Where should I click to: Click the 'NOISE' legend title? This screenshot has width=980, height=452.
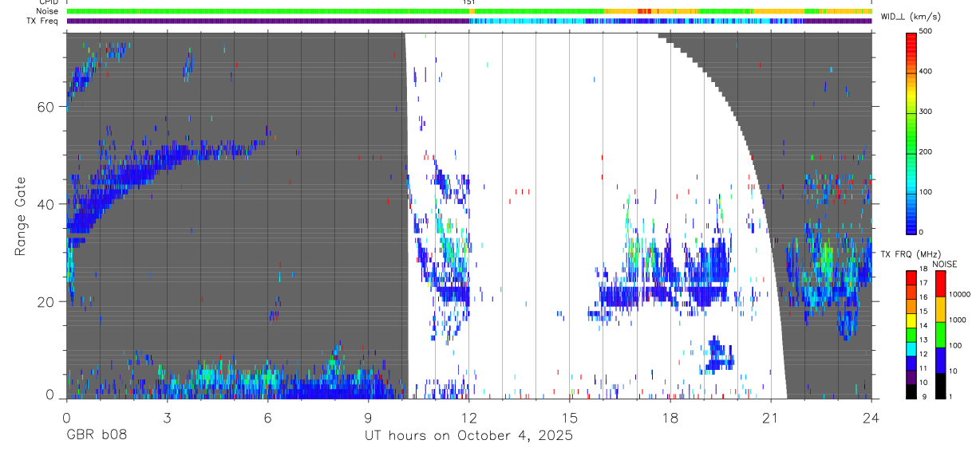coord(944,263)
